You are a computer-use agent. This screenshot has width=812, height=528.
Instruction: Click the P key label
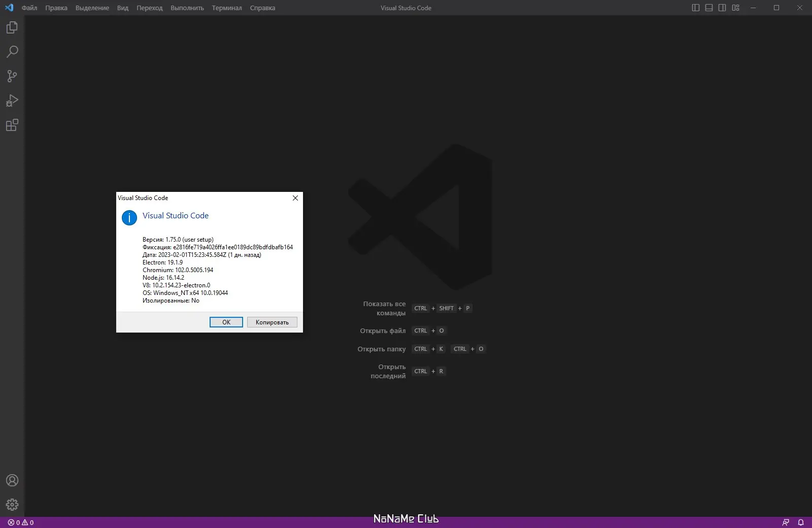pos(468,308)
